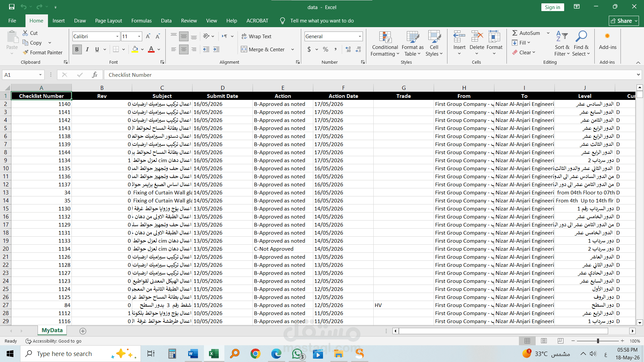Image resolution: width=644 pixels, height=362 pixels.
Task: Click the Orientation text angle icon
Action: coord(206,36)
